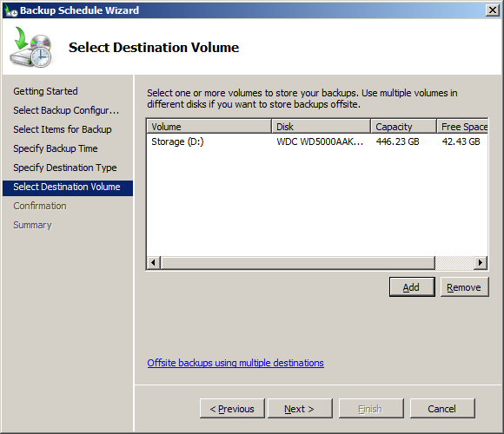Screen dimensions: 504x434
Task: Close the Backup Schedule Wizard window
Action: point(493,10)
